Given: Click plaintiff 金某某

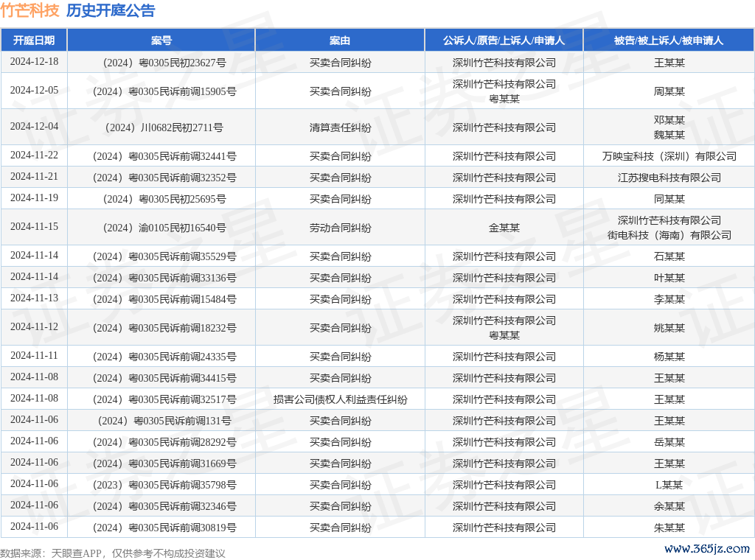Looking at the screenshot, I should click(504, 228).
